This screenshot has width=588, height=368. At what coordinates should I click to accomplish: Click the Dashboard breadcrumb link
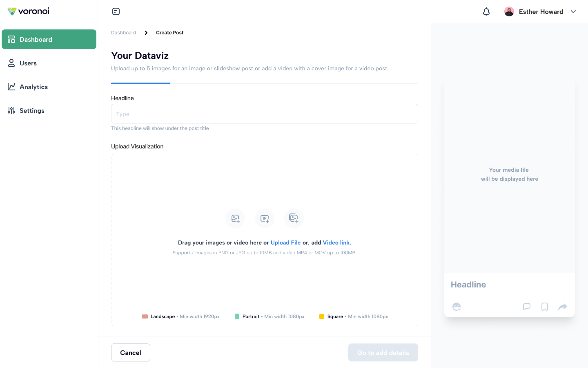(123, 33)
